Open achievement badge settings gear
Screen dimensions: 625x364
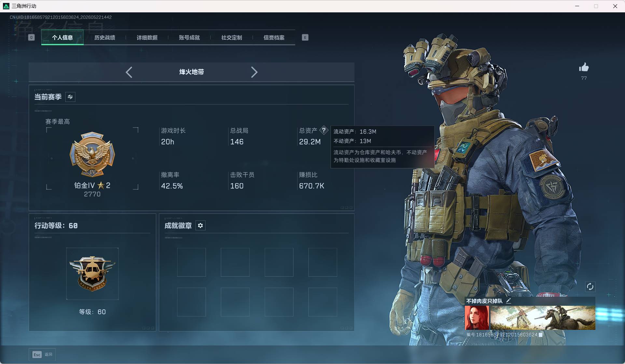tap(201, 225)
